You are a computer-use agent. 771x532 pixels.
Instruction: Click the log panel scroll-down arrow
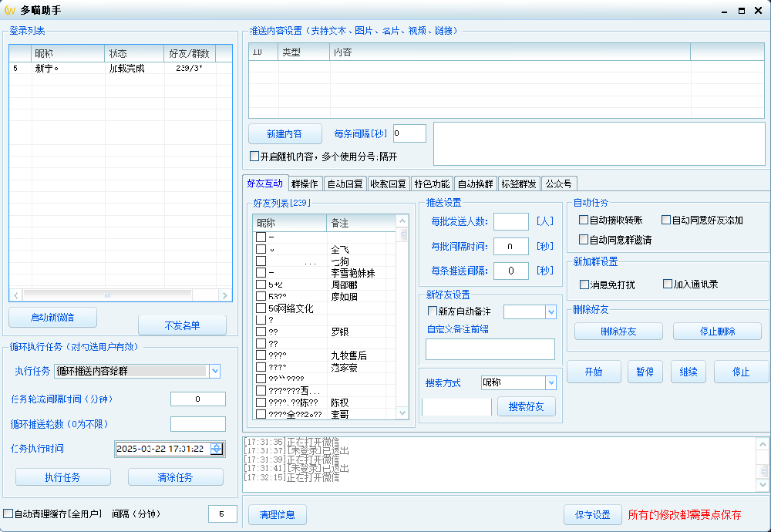click(x=763, y=485)
